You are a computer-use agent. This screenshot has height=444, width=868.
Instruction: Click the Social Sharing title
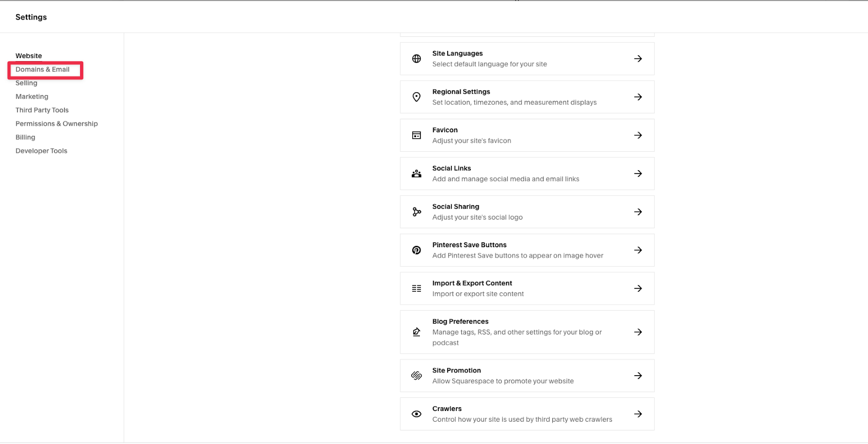[456, 207]
